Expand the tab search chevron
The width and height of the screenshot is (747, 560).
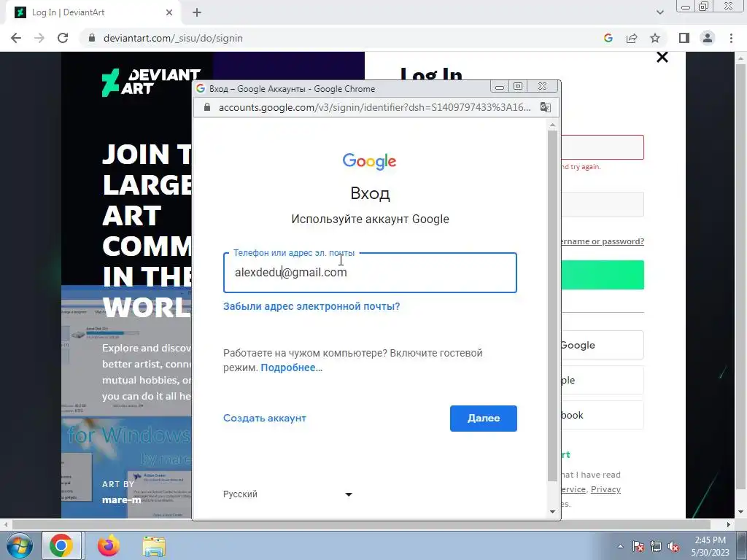click(x=659, y=12)
